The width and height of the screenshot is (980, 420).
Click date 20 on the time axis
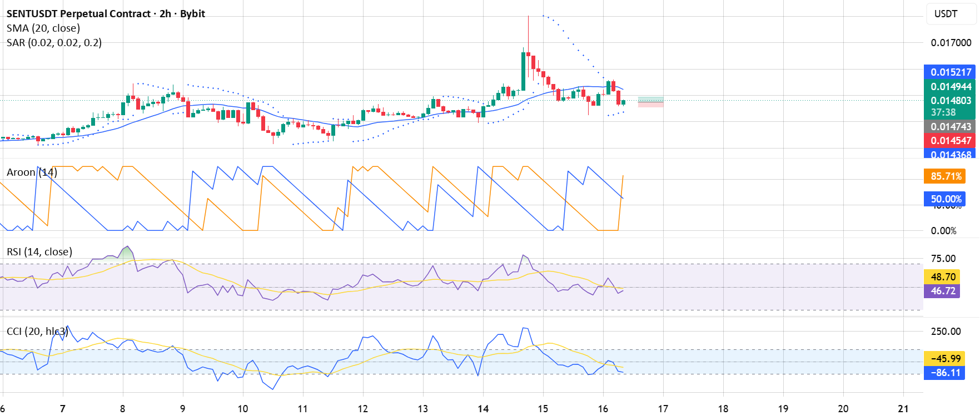coord(843,409)
